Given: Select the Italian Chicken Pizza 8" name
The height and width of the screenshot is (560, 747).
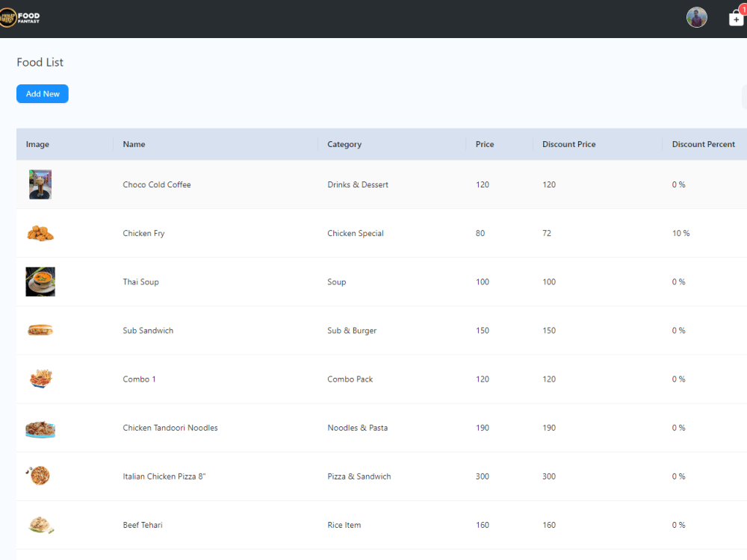Looking at the screenshot, I should click(x=164, y=476).
